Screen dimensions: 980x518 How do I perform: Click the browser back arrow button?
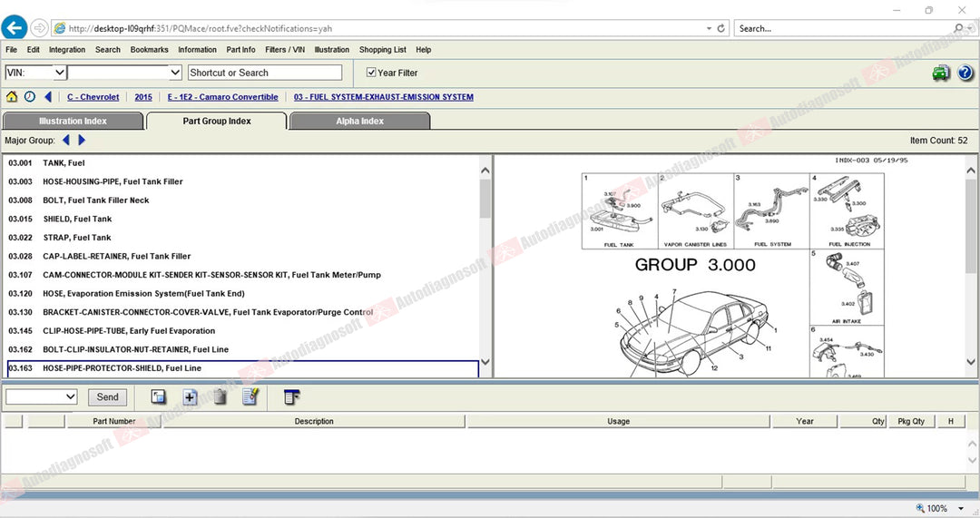(x=14, y=27)
